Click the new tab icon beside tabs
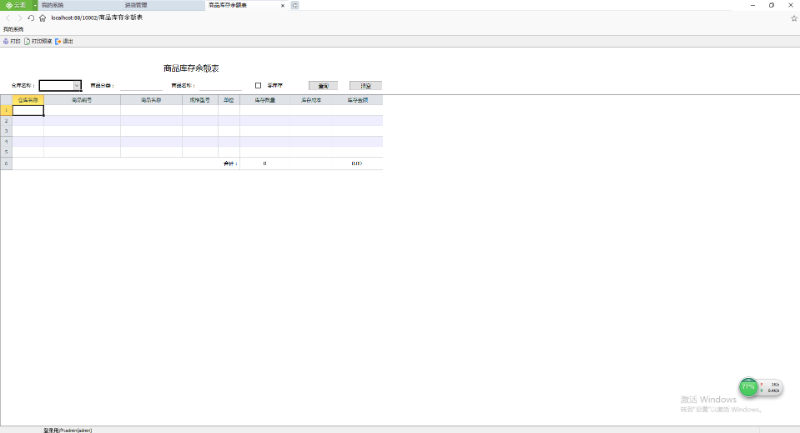The image size is (800, 433). 295,5
